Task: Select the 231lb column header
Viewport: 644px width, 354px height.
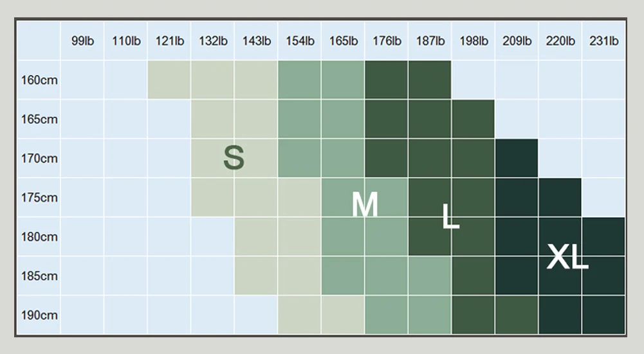Action: tap(604, 41)
